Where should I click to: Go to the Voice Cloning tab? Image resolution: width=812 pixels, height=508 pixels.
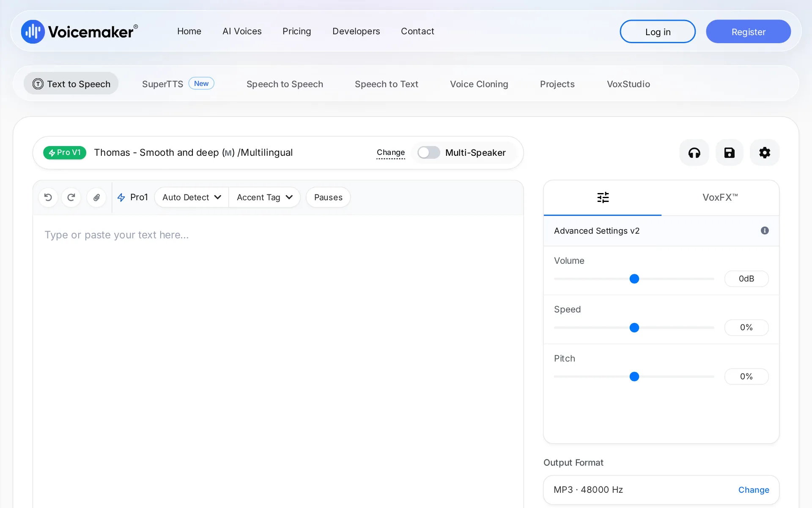click(479, 84)
